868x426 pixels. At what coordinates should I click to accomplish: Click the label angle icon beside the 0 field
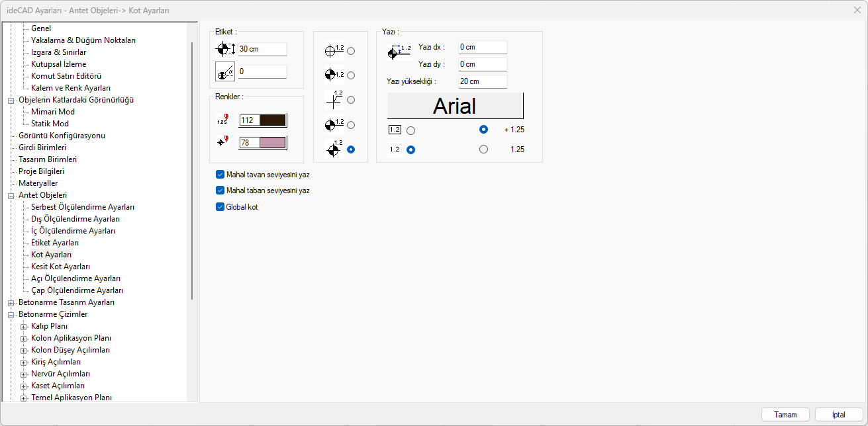[x=225, y=71]
